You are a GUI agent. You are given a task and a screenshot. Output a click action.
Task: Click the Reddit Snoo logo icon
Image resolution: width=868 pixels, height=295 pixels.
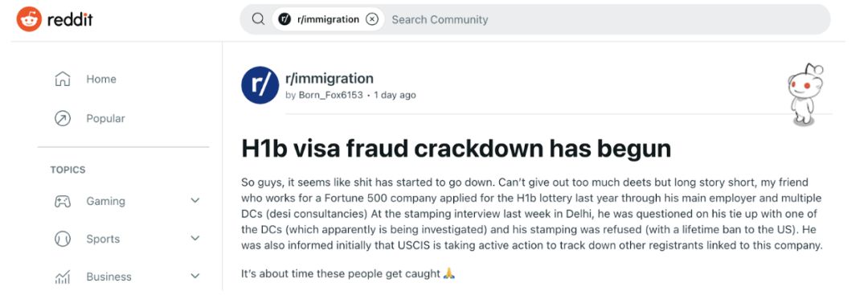30,19
